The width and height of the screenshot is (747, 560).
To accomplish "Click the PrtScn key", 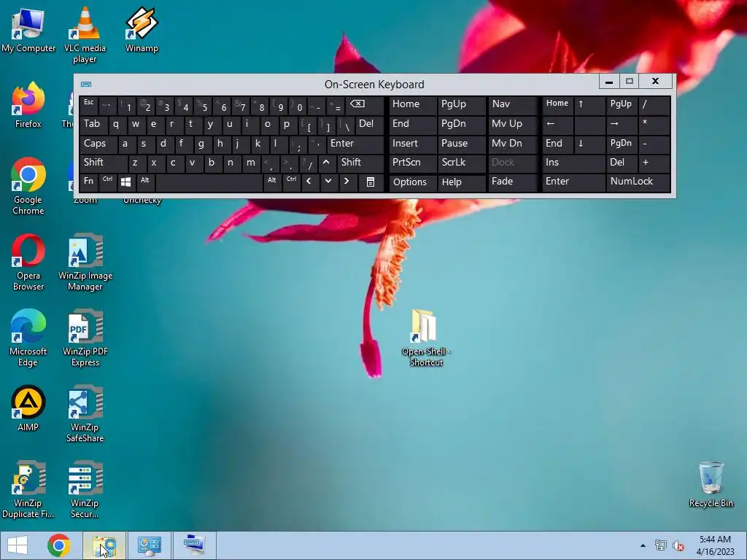I will click(412, 163).
